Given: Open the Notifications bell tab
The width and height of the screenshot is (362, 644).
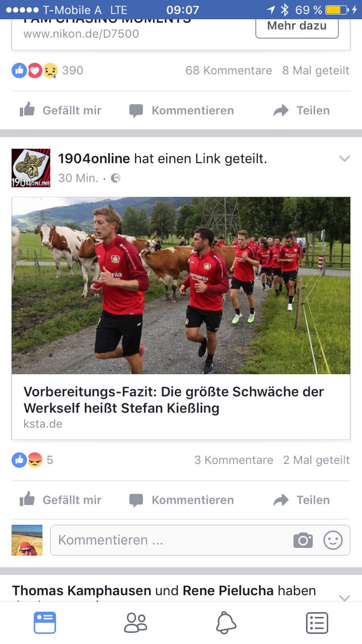Looking at the screenshot, I should [x=226, y=623].
